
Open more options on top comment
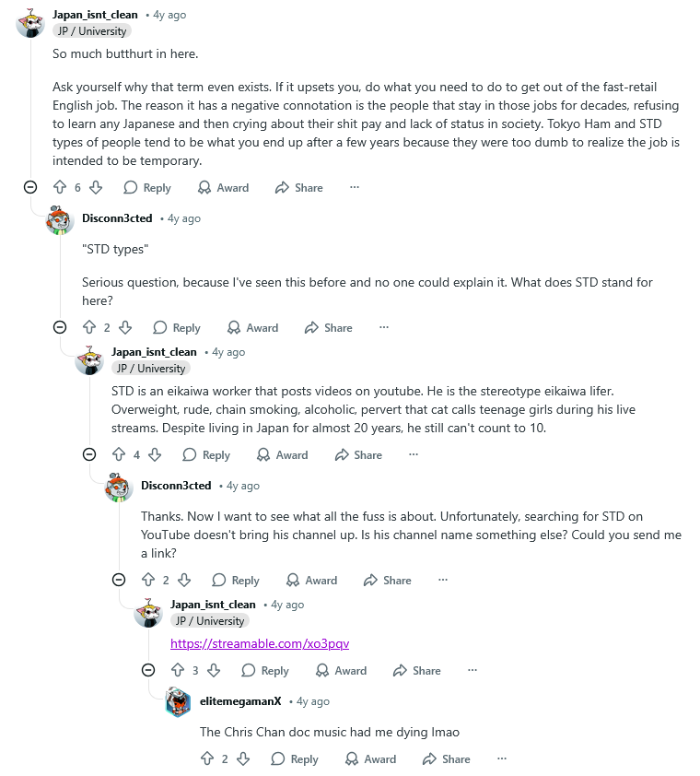(x=355, y=187)
